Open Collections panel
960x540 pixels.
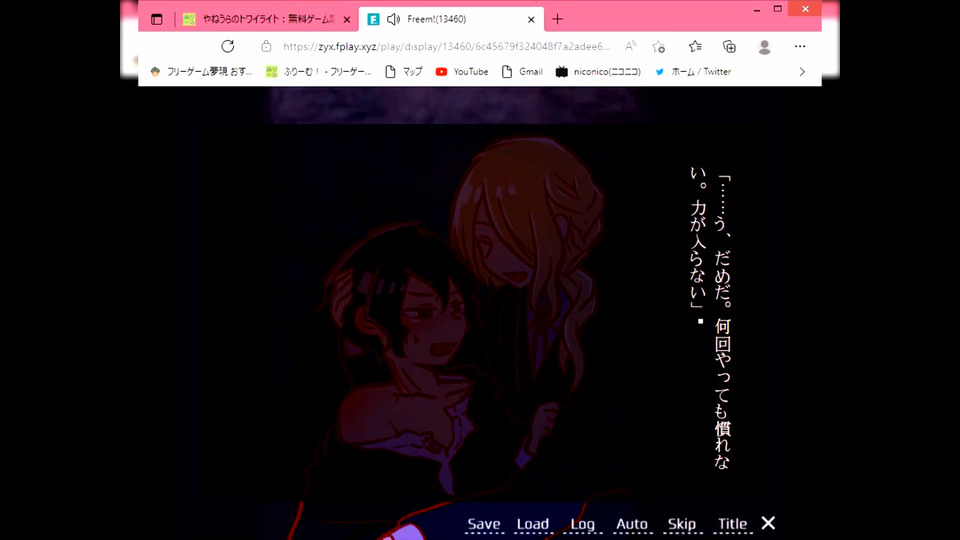[x=729, y=47]
